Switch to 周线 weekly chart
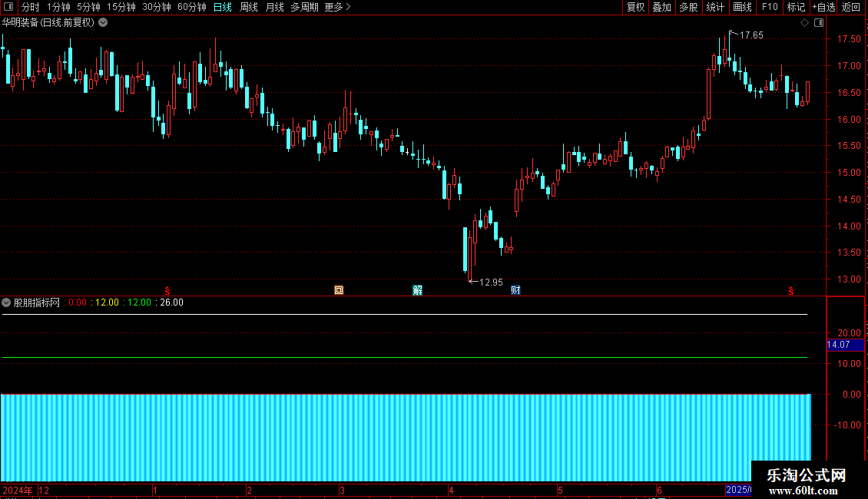 pos(249,7)
